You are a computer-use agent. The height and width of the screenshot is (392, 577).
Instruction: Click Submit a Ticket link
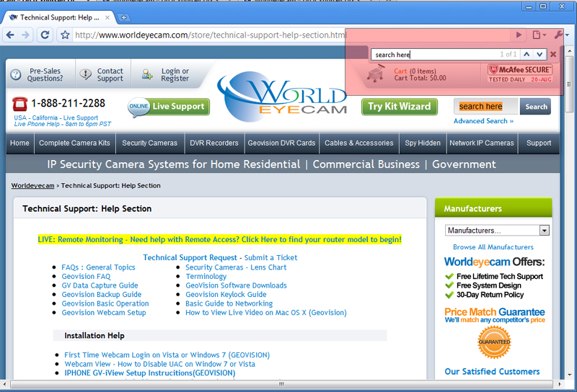(x=271, y=257)
